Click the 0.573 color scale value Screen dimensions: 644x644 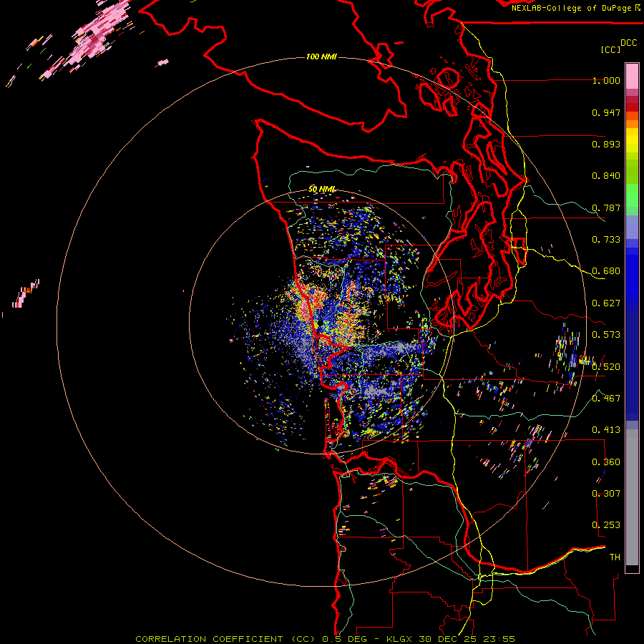point(606,335)
